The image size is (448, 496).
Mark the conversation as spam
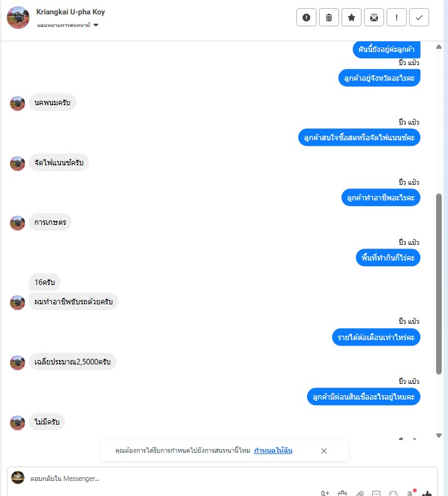point(306,18)
